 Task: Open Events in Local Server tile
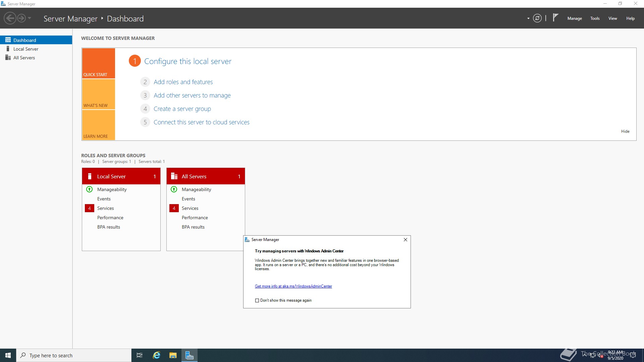[104, 199]
